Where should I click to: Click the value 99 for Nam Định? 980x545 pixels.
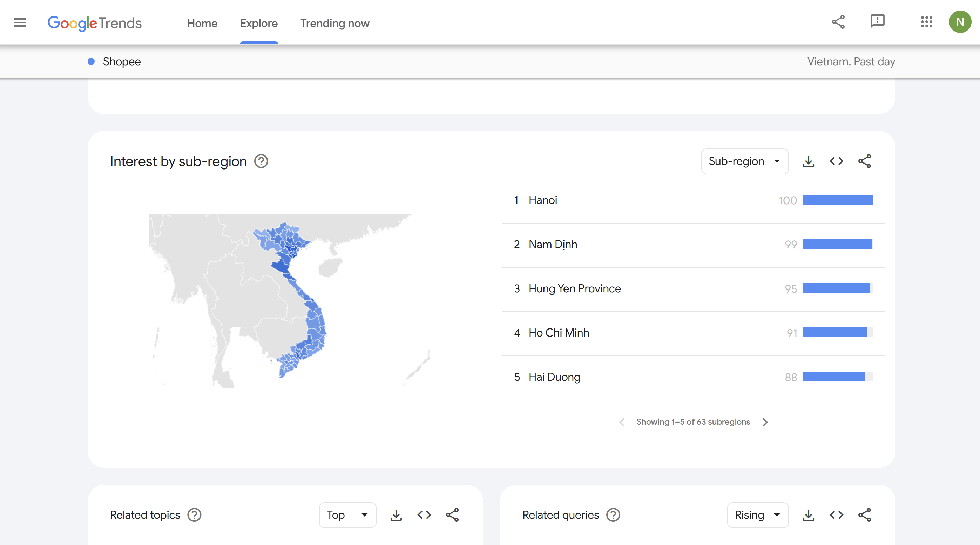[x=791, y=245]
